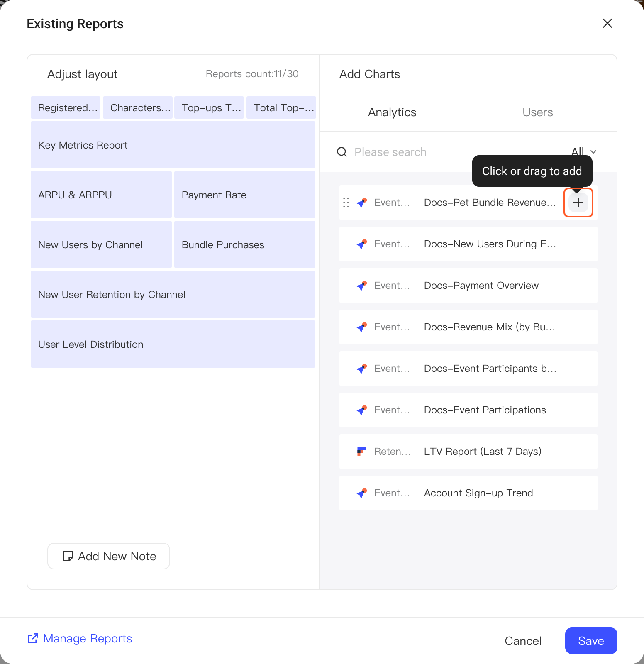Click event icon beside Docs-Payment Overview
Image resolution: width=644 pixels, height=664 pixels.
[362, 286]
